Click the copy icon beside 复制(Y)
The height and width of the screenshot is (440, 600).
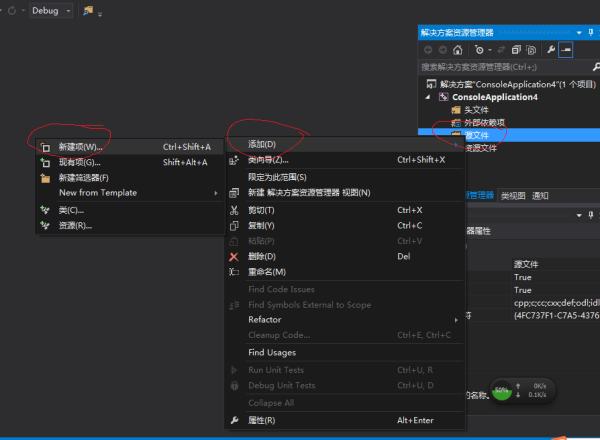pos(234,226)
